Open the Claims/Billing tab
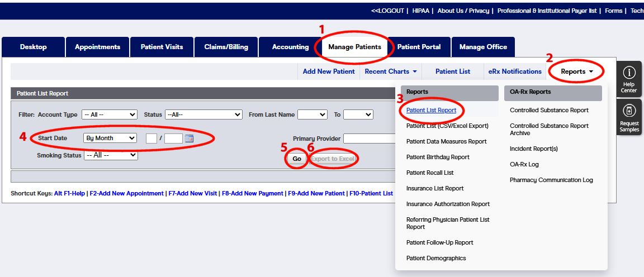The width and height of the screenshot is (644, 277). (x=226, y=47)
